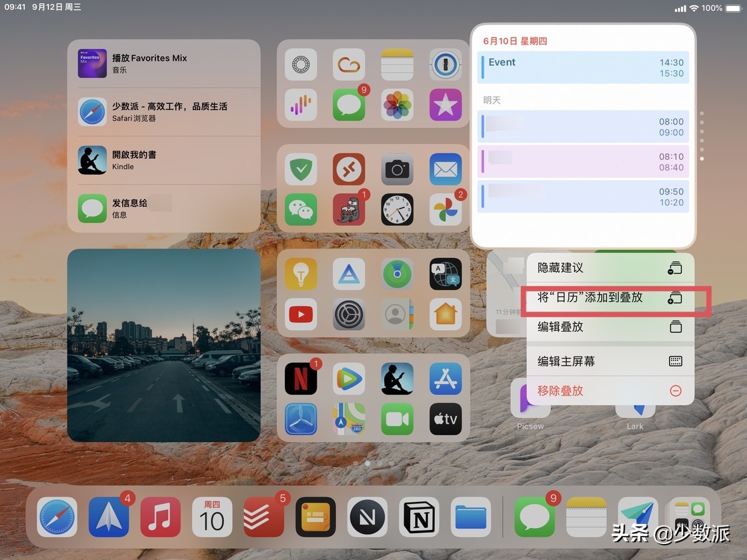Viewport: 747px width, 560px height.
Task: Open the Photos app icon
Action: tap(398, 105)
